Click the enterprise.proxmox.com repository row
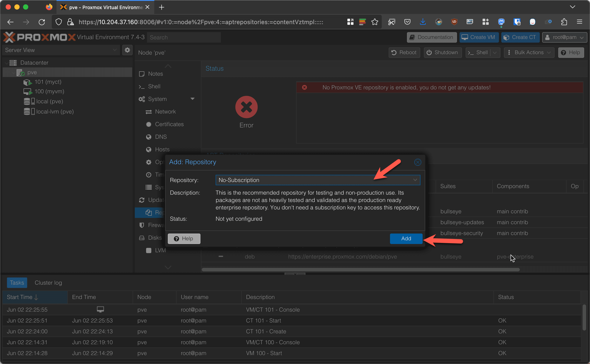The image size is (590, 364). point(395,257)
